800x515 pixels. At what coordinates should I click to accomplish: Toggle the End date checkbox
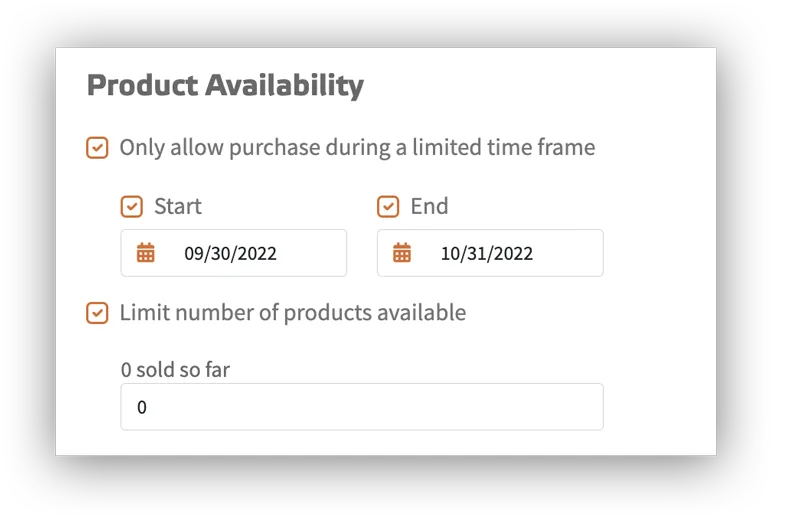[388, 207]
